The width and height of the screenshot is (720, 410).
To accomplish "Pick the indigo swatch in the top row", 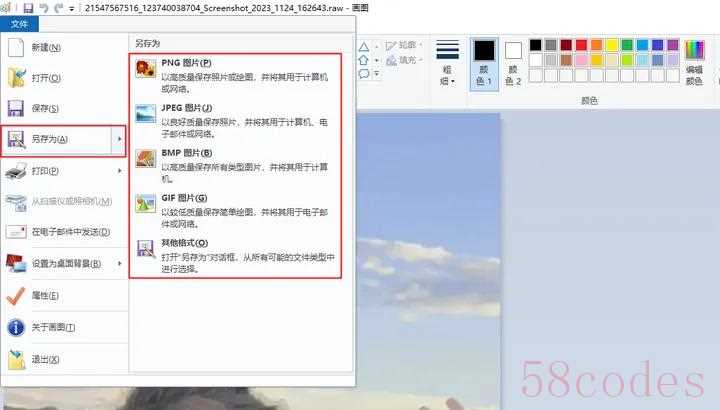I will point(658,45).
